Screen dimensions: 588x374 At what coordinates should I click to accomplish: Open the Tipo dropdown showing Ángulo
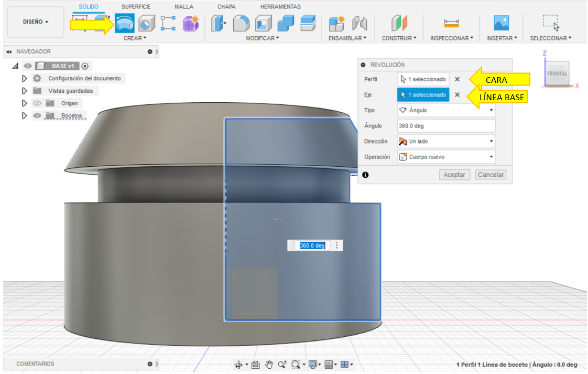click(447, 110)
